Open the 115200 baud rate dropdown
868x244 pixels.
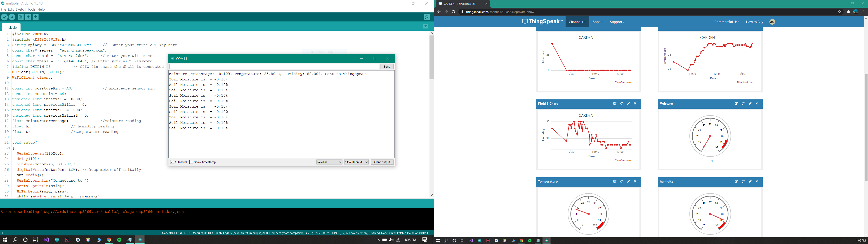click(x=356, y=162)
